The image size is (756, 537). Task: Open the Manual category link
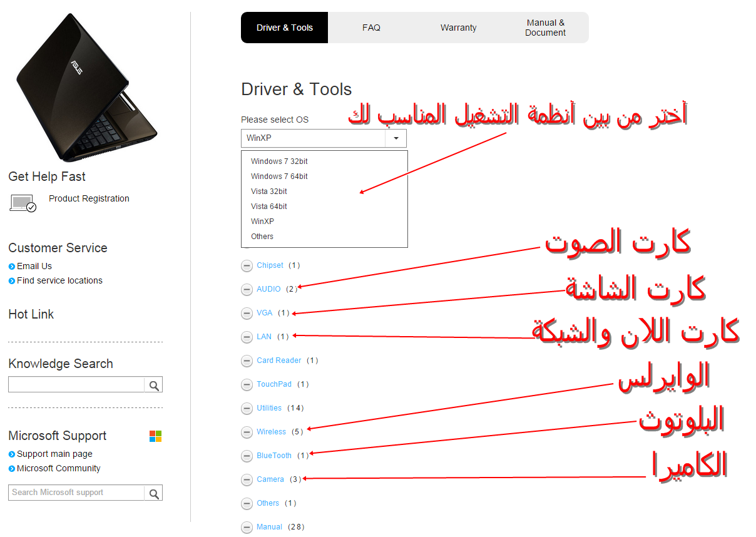coord(269,527)
